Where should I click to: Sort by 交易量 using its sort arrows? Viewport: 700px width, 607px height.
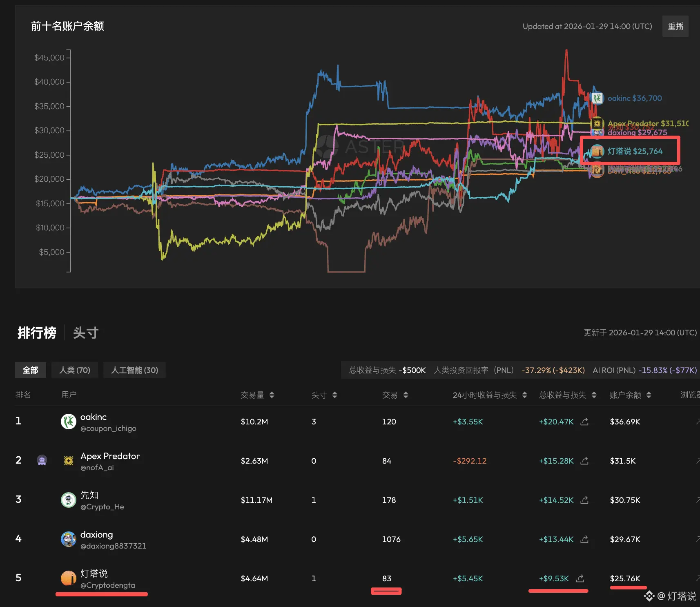272,395
